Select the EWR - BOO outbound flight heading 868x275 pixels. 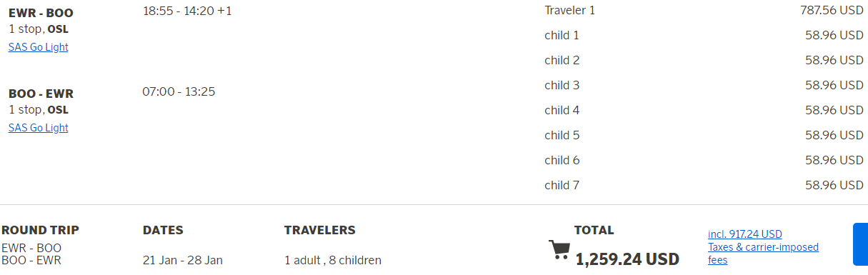(x=41, y=13)
